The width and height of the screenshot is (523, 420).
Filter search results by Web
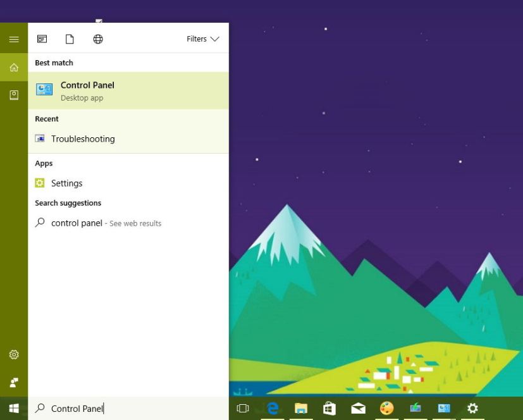(x=98, y=39)
